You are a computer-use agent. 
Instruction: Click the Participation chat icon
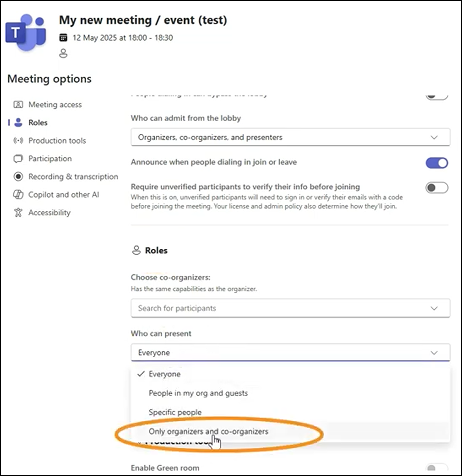[x=18, y=159]
